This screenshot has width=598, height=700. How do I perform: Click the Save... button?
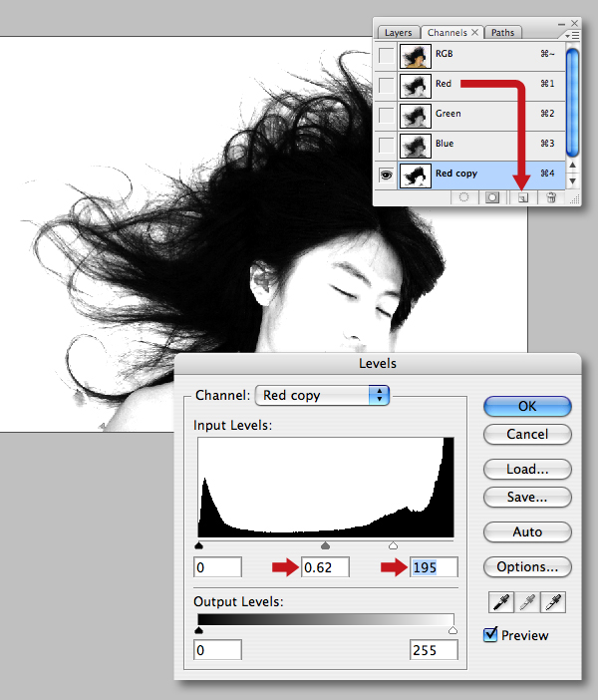tap(527, 497)
